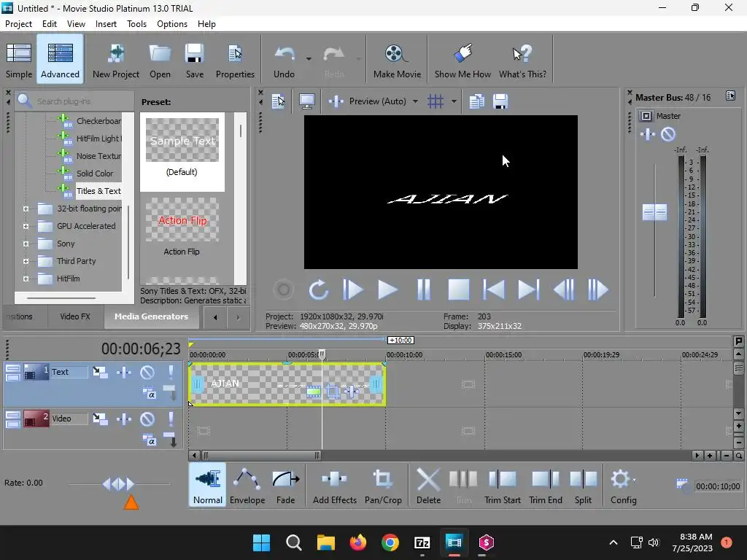Delete the selected event
747x560 pixels.
point(428,486)
